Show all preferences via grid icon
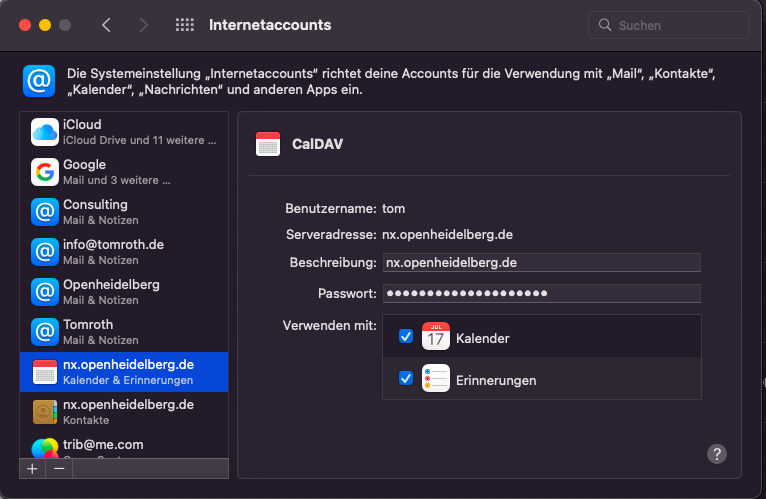The image size is (766, 499). (x=185, y=25)
